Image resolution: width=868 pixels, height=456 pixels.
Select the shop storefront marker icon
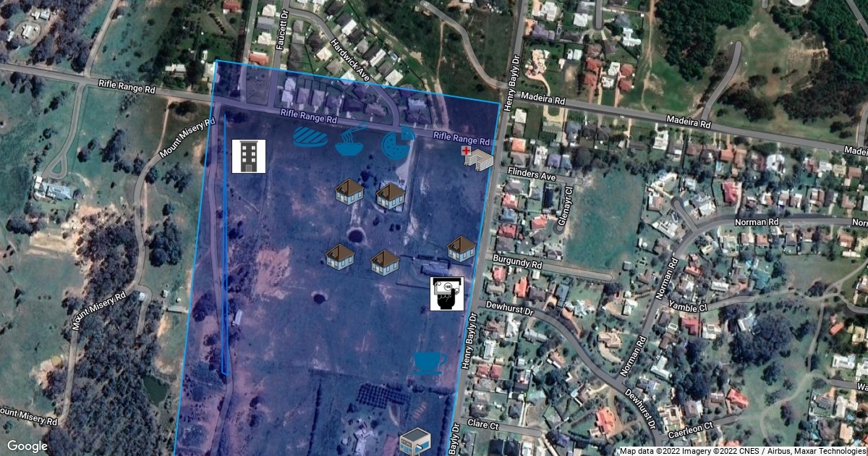coord(415,441)
